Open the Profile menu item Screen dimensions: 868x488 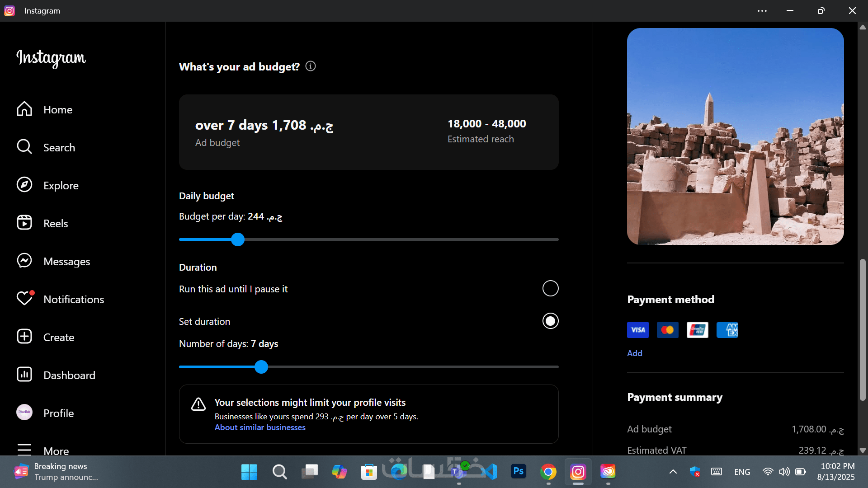(x=58, y=413)
